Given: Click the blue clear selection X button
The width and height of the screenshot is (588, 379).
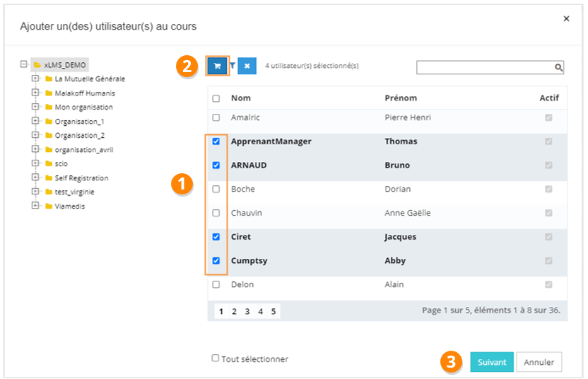Looking at the screenshot, I should coord(247,66).
